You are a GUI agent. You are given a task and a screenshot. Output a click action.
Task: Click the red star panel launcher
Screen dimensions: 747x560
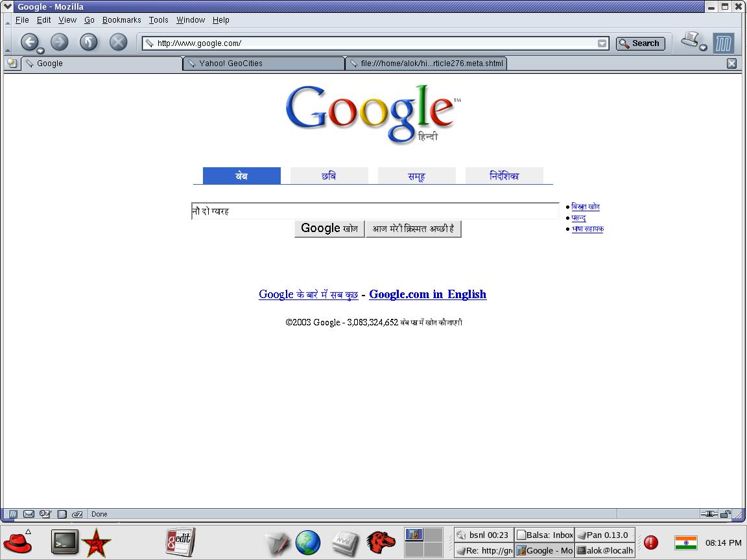96,543
